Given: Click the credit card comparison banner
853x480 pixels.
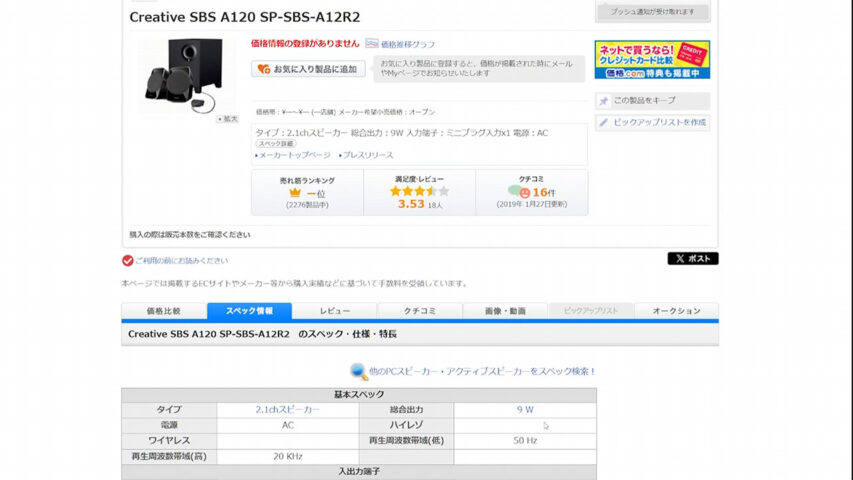Looking at the screenshot, I should [652, 60].
